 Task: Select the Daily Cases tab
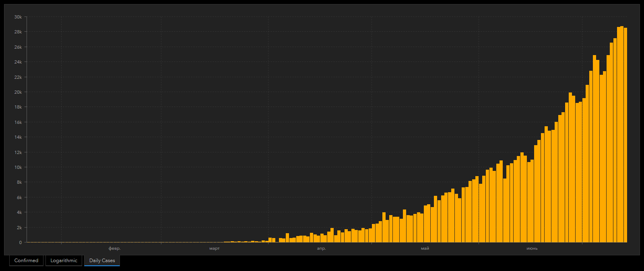point(102,261)
